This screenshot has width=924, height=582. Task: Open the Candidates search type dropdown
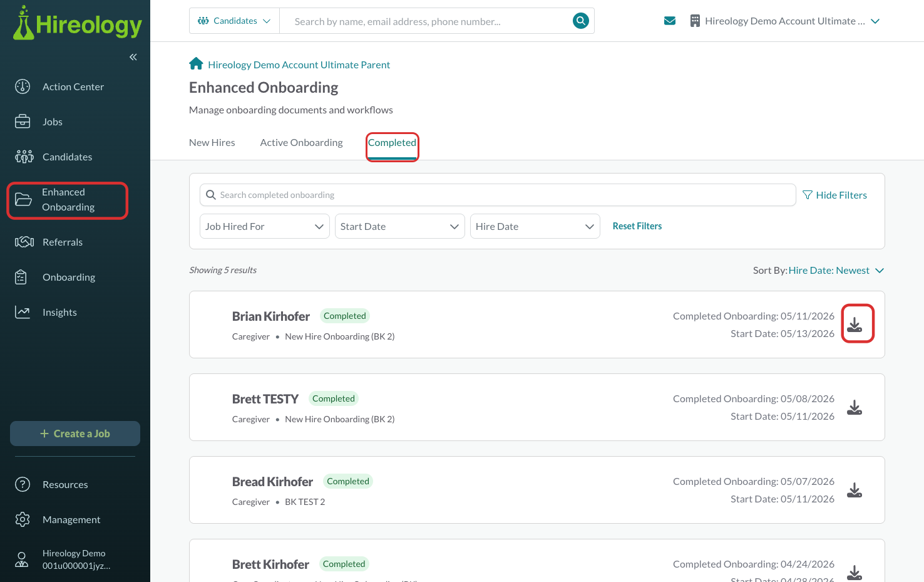[235, 21]
